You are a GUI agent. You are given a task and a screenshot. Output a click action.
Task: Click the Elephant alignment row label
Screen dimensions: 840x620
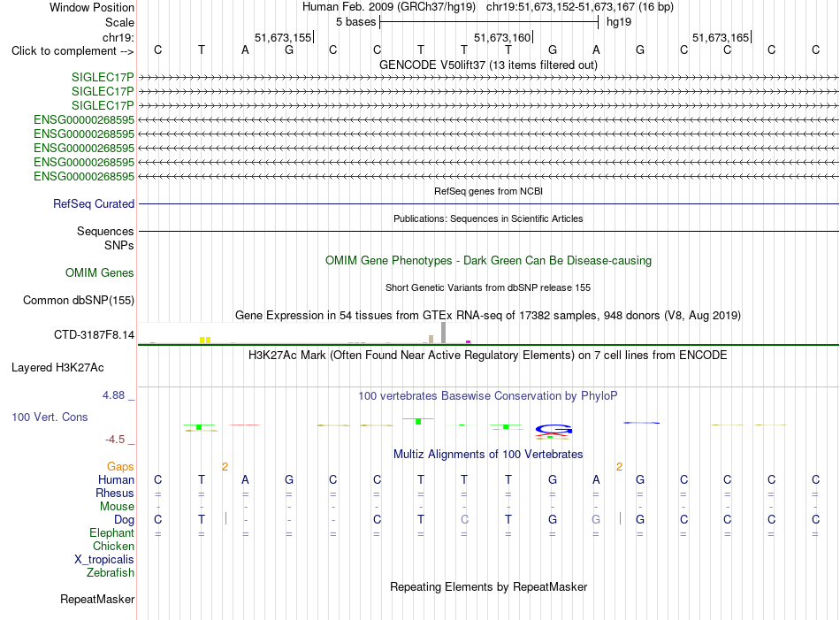tap(111, 532)
